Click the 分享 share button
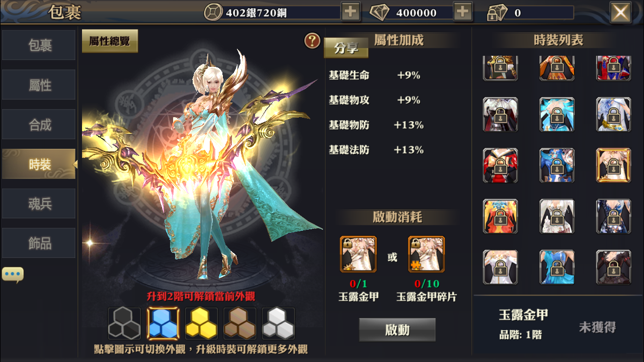The image size is (644, 362). (346, 48)
